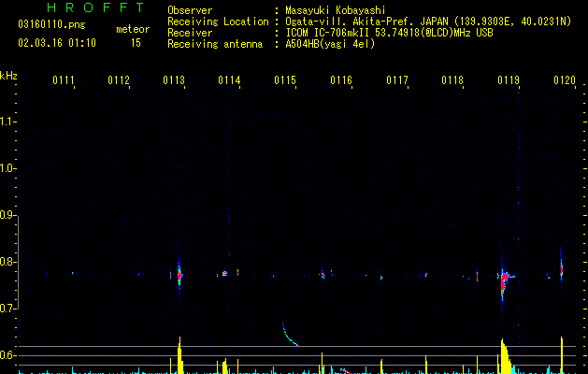Click the date stamp 02.03.16 01:10
The height and width of the screenshot is (374, 588).
tap(57, 43)
